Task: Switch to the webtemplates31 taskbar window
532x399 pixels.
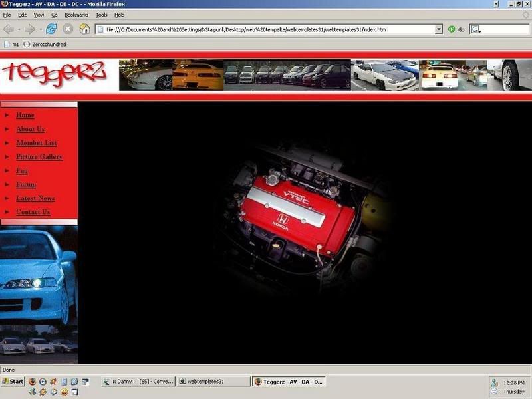Action: pos(213,382)
